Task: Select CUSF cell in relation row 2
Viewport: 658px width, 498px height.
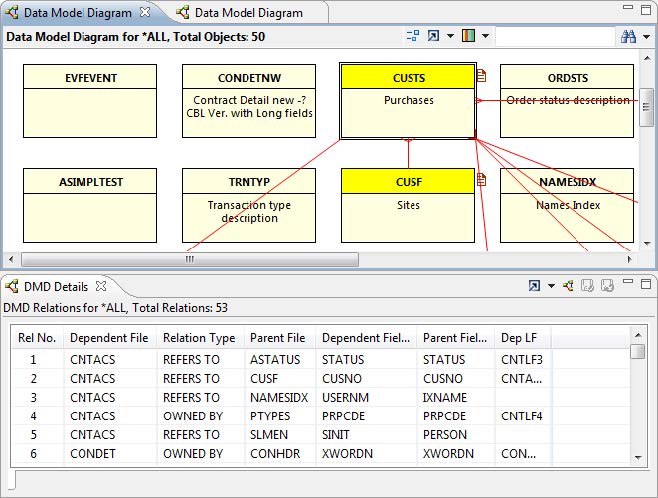Action: click(264, 378)
